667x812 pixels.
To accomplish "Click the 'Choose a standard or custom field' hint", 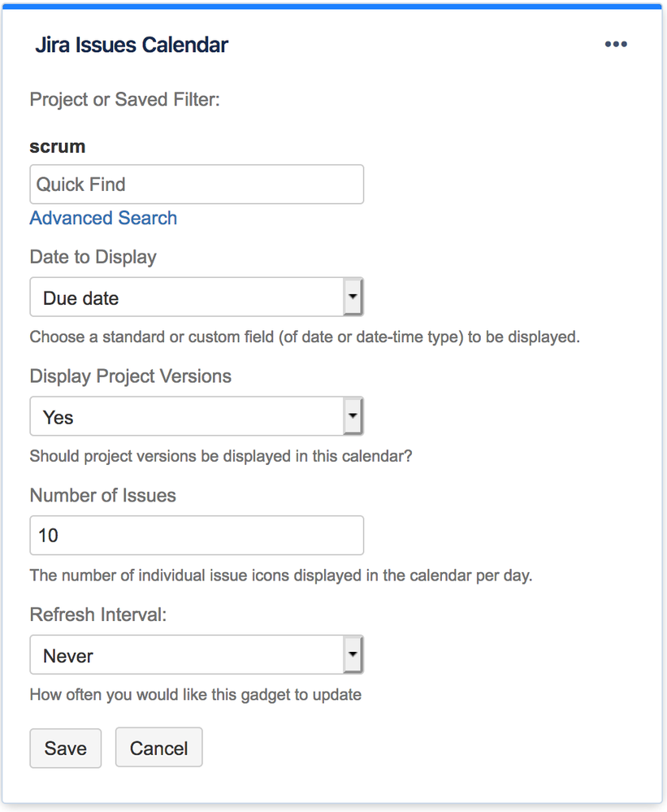I will point(305,337).
